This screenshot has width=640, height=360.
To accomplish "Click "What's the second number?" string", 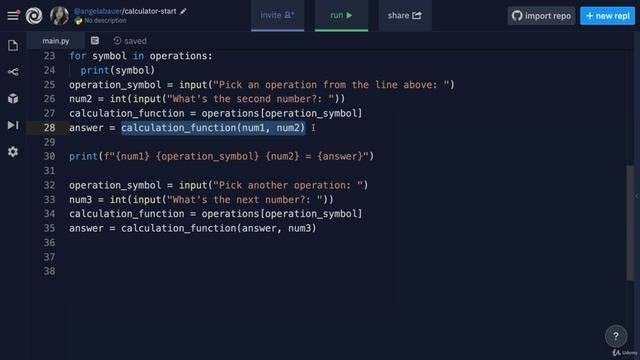I will tap(251, 99).
